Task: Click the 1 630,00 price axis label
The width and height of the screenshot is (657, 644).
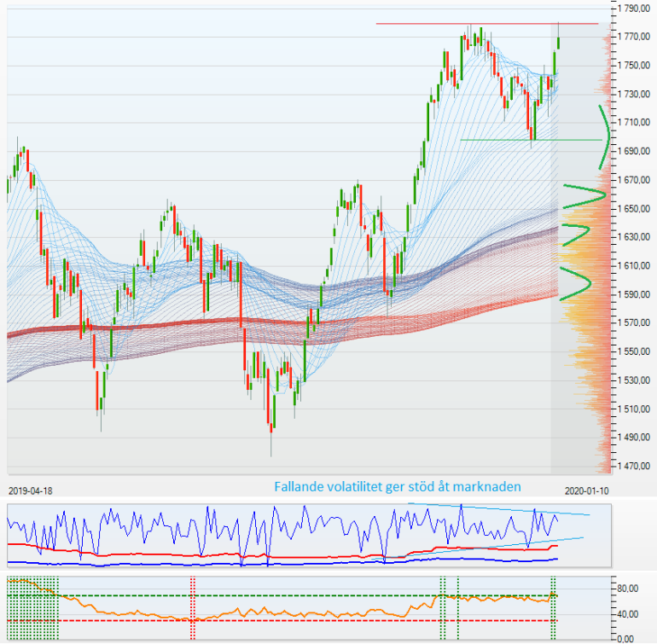Action: tap(634, 237)
